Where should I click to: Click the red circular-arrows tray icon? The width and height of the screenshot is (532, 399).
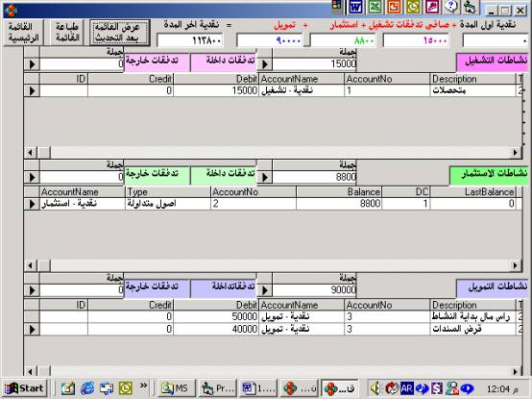(x=392, y=388)
